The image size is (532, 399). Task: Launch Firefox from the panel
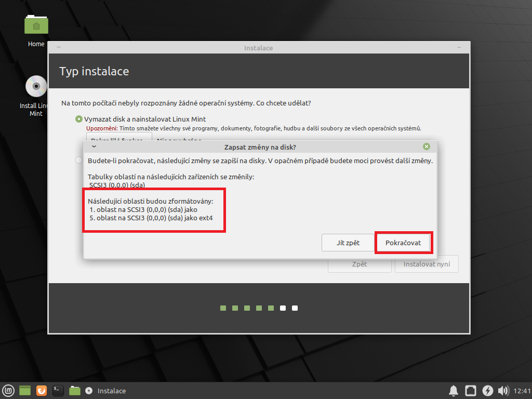pos(42,391)
